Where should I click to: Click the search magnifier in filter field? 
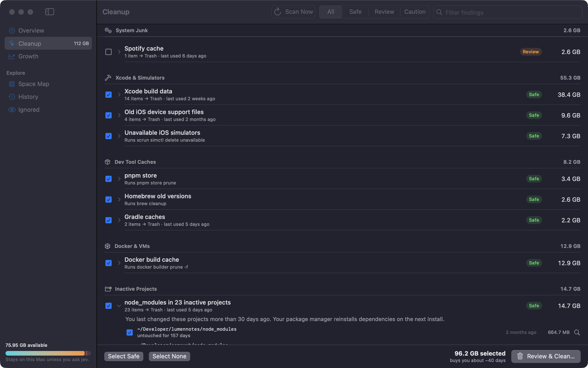coord(439,12)
